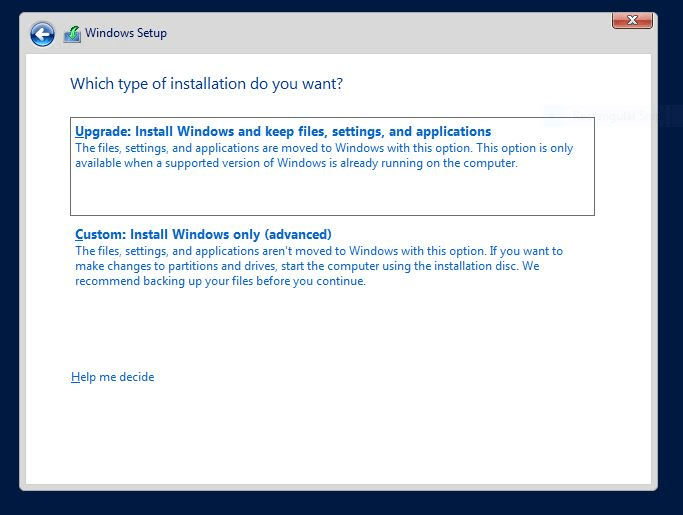Click the "Windows Setup" title text

coord(126,33)
